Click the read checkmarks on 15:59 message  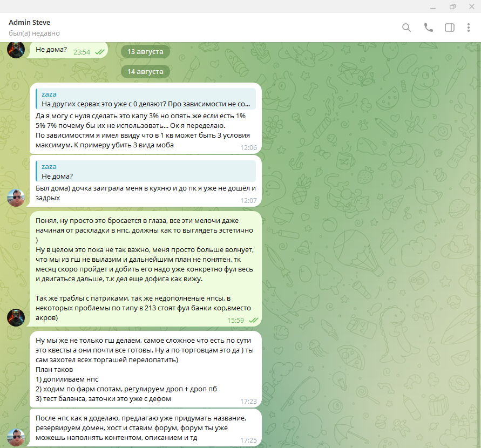[x=253, y=321]
